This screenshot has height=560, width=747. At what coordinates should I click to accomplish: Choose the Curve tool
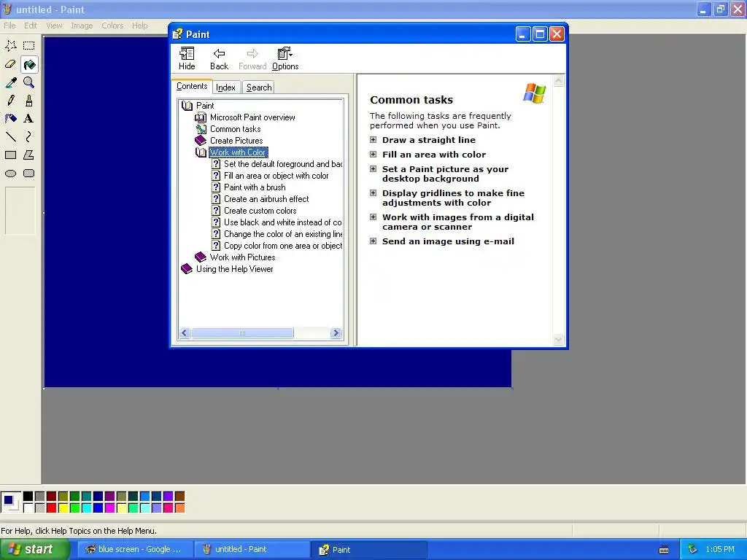tap(29, 136)
